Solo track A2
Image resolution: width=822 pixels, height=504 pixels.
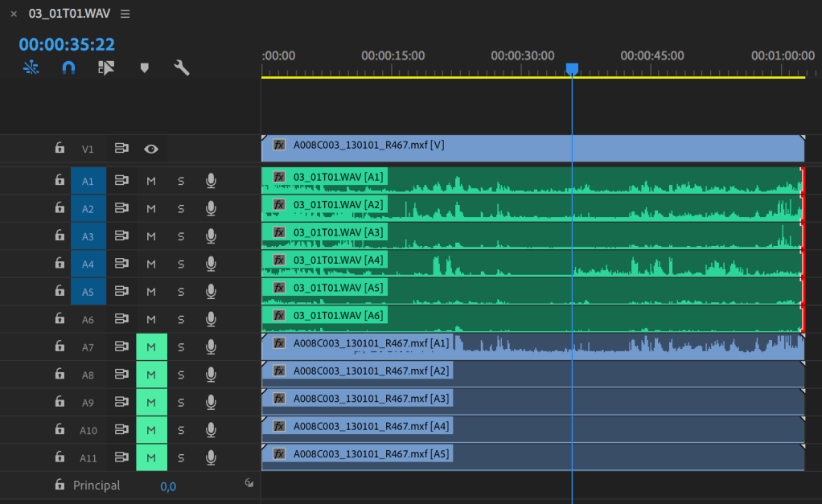(x=181, y=209)
